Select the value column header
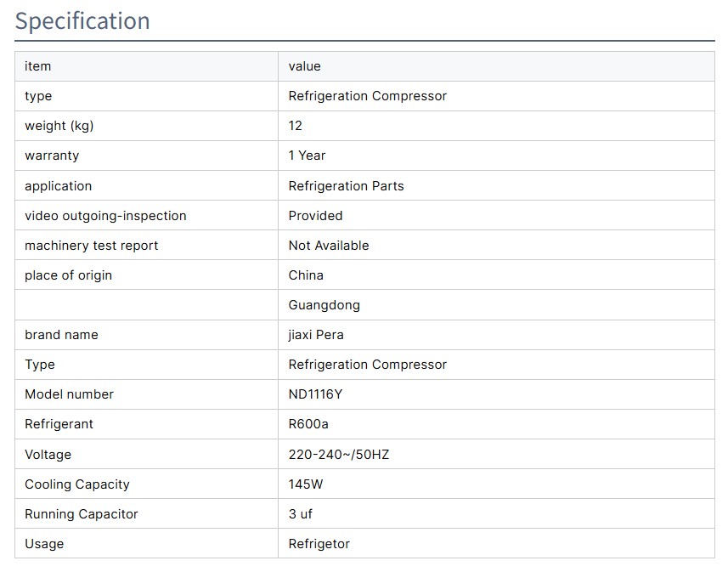The image size is (728, 572). coord(304,66)
